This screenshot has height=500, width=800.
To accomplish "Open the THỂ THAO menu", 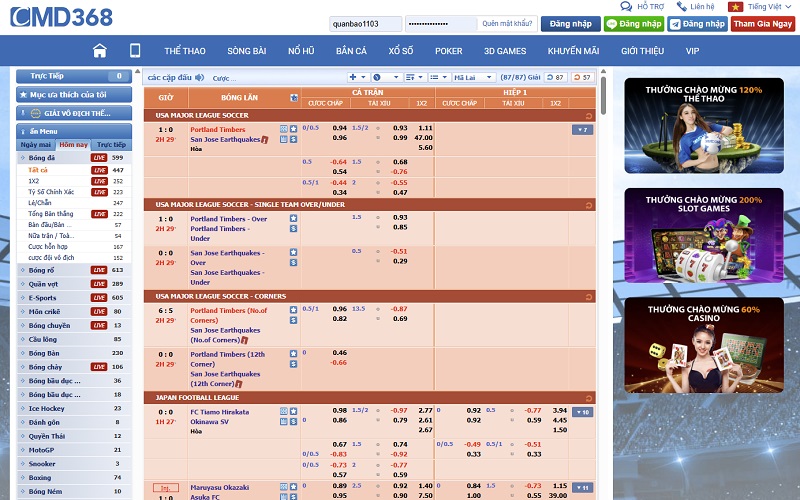I will (x=185, y=51).
